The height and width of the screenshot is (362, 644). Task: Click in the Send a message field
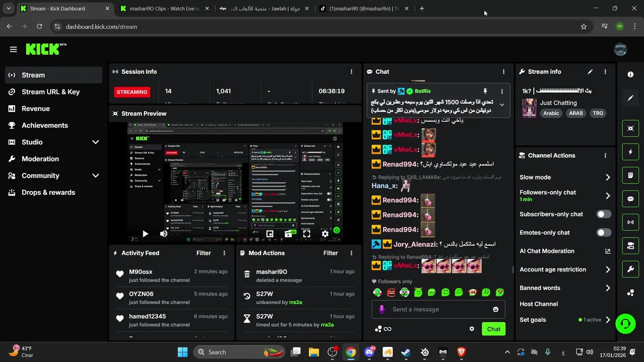point(438,309)
